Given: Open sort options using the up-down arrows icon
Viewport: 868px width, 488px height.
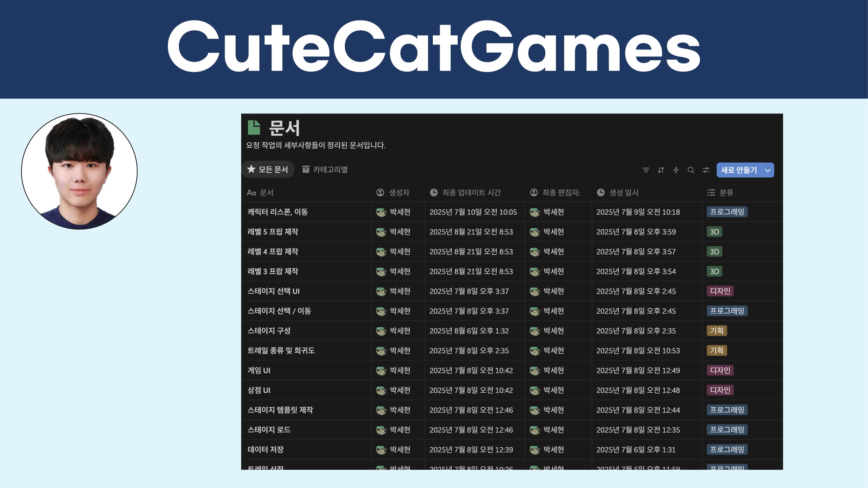Looking at the screenshot, I should (661, 170).
